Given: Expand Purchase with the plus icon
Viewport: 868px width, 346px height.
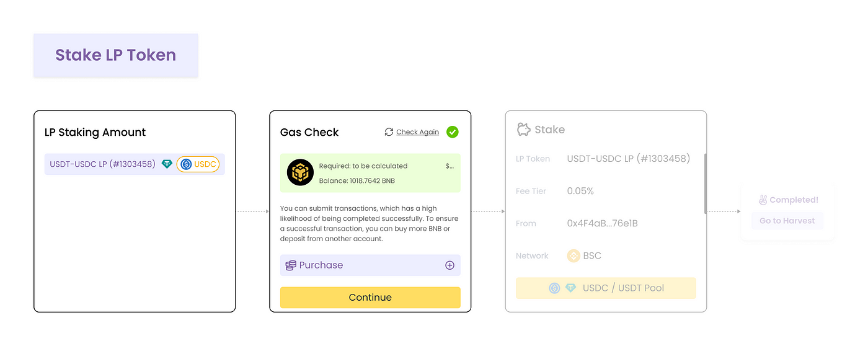Looking at the screenshot, I should pos(450,265).
